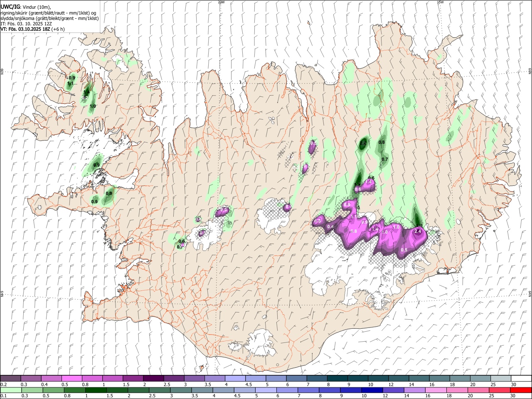Click the 'VT: Fös. 03.10.2025 18Z (+6 h)' line
Image resolution: width=532 pixels, height=399 pixels.
[x=32, y=29]
